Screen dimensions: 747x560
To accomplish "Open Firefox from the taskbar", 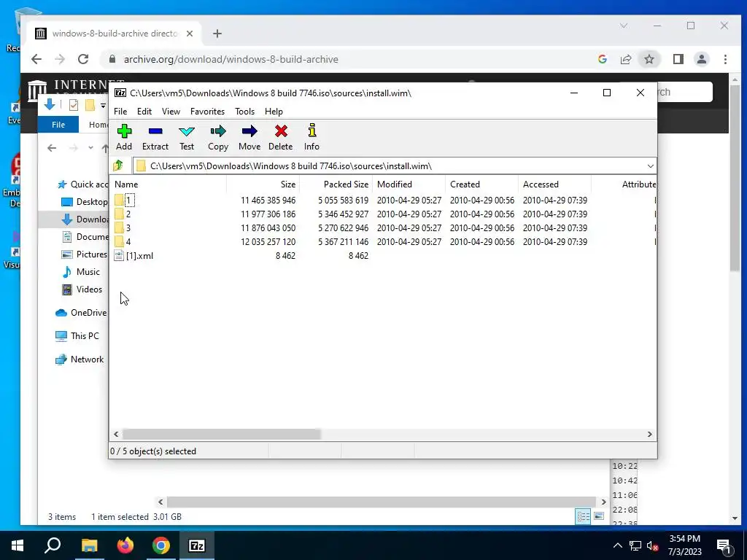I will (x=125, y=545).
